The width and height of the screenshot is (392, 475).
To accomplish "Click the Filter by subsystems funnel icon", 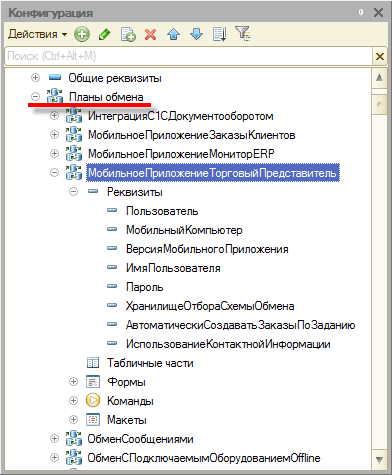I will pyautogui.click(x=243, y=33).
